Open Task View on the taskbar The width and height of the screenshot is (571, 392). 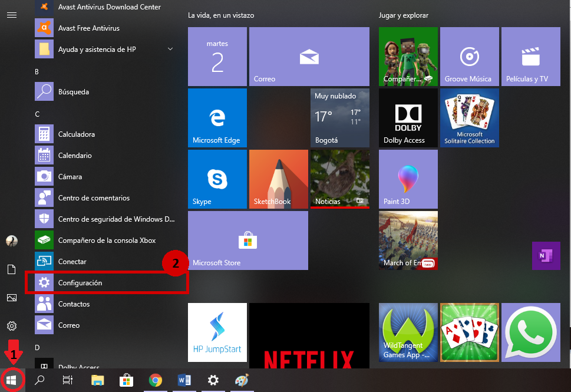click(x=68, y=380)
